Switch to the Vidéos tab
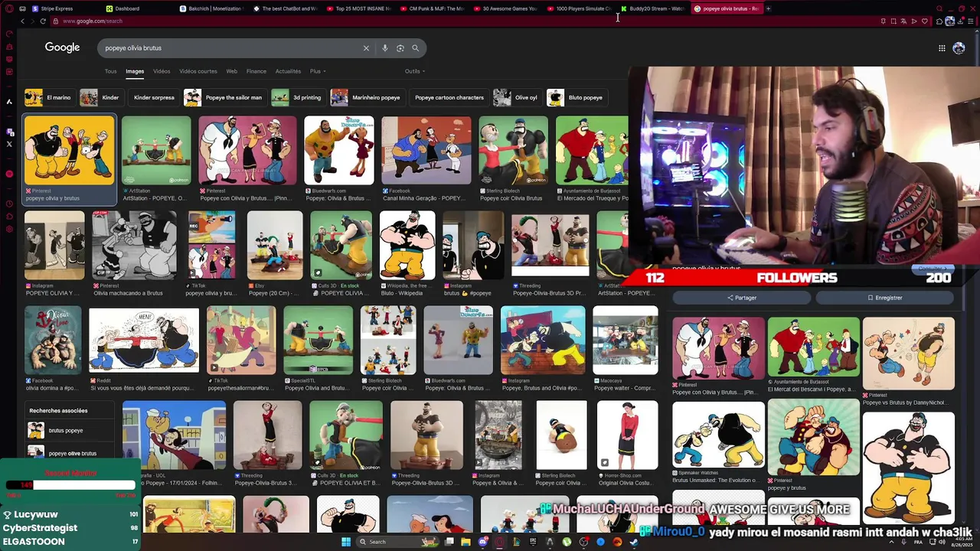Image resolution: width=980 pixels, height=551 pixels. click(162, 71)
